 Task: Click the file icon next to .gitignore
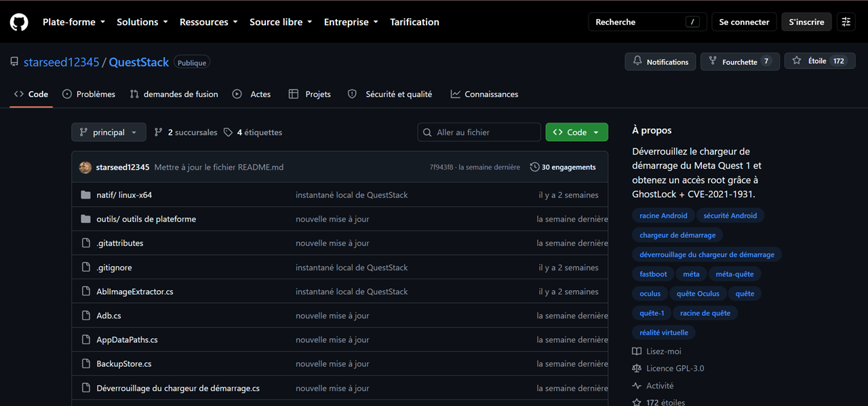pos(85,267)
